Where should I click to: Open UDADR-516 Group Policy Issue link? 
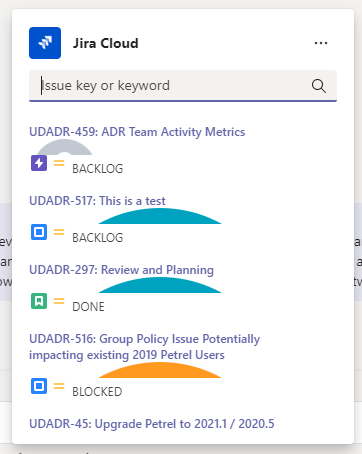pyautogui.click(x=144, y=347)
